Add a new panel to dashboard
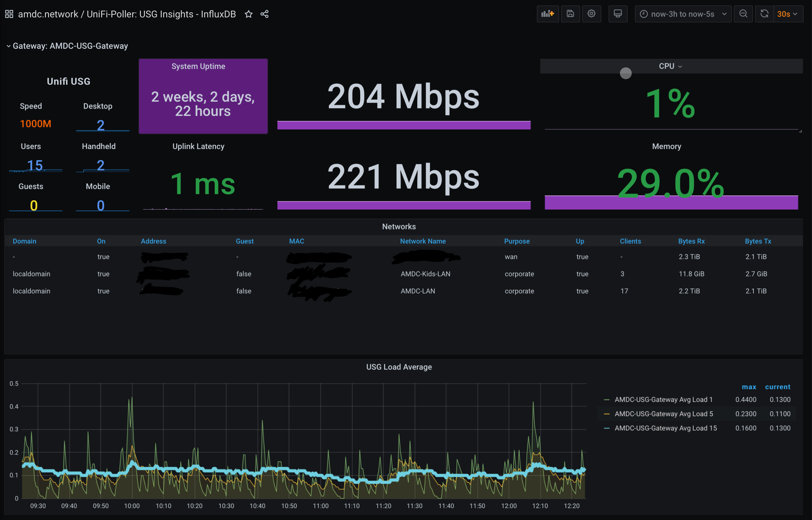Image resolution: width=812 pixels, height=520 pixels. click(x=548, y=14)
